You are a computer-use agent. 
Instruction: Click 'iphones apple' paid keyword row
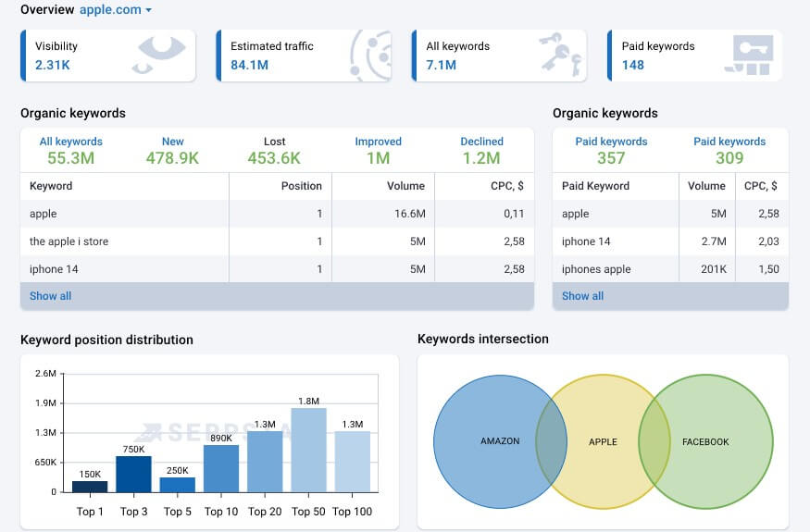670,269
